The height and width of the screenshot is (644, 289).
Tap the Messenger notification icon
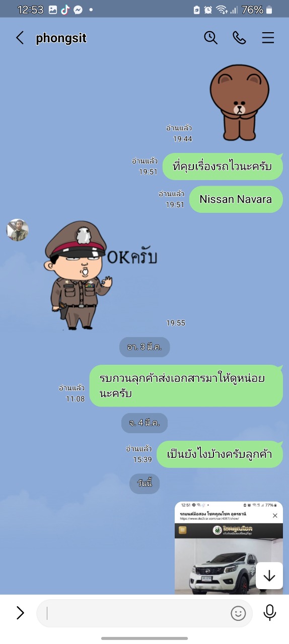click(78, 10)
